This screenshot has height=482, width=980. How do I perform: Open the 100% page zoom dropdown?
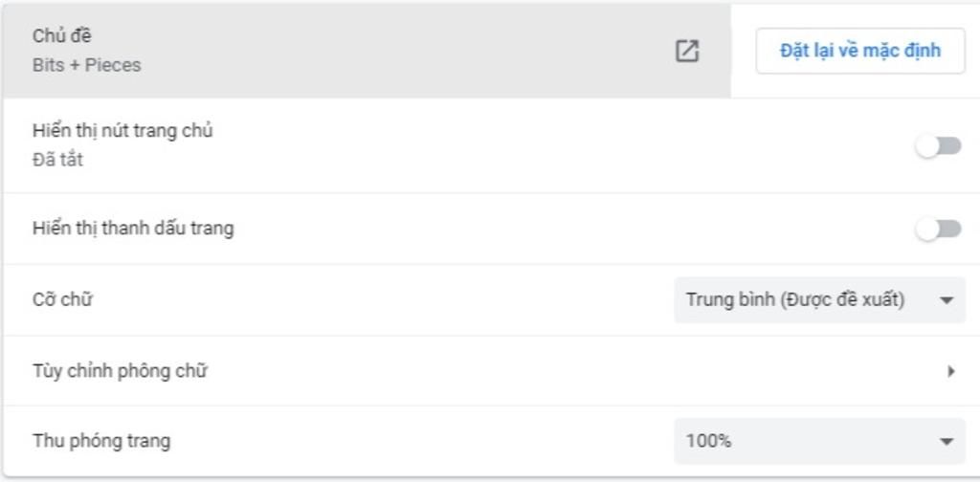[x=820, y=442]
